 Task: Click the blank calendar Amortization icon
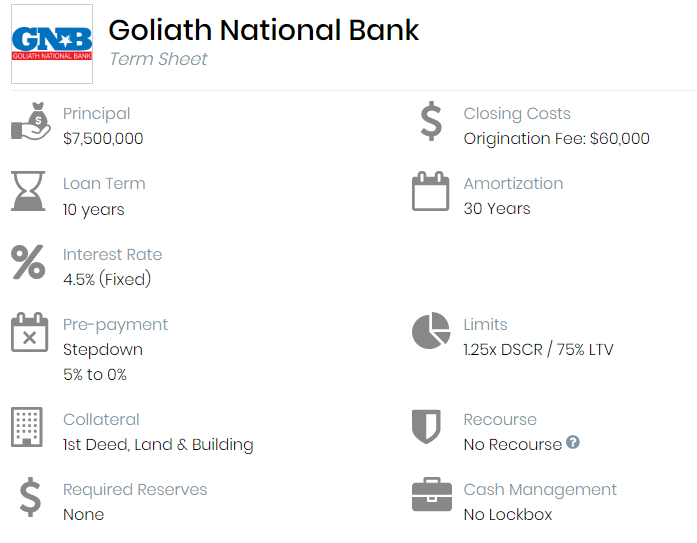[430, 191]
